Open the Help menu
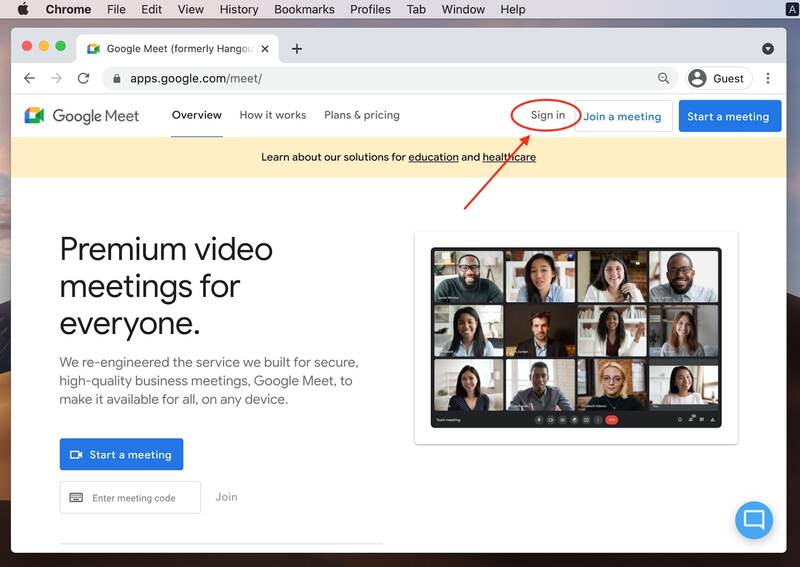 [x=513, y=9]
